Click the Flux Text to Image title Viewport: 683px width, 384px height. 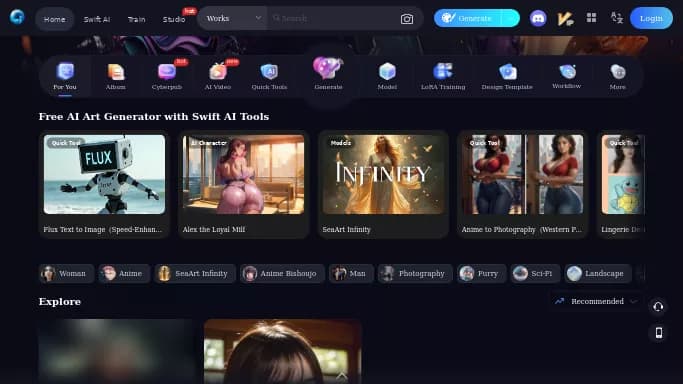click(x=103, y=229)
